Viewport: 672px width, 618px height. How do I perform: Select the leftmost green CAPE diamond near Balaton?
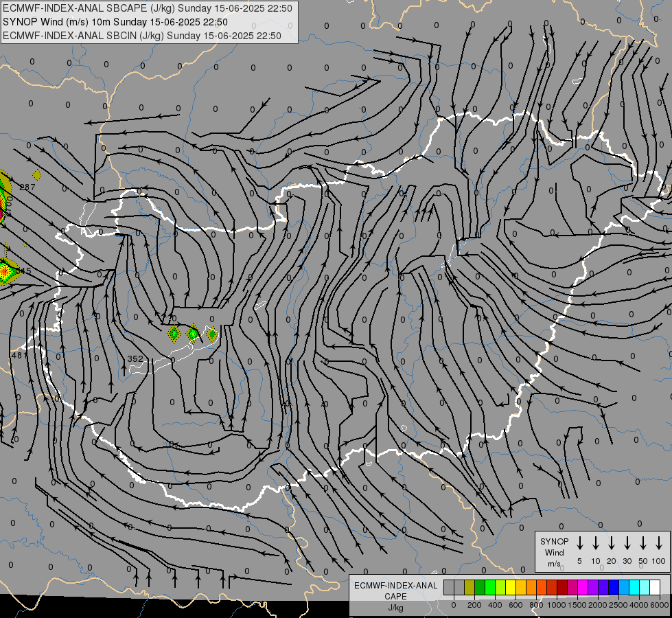click(x=174, y=333)
